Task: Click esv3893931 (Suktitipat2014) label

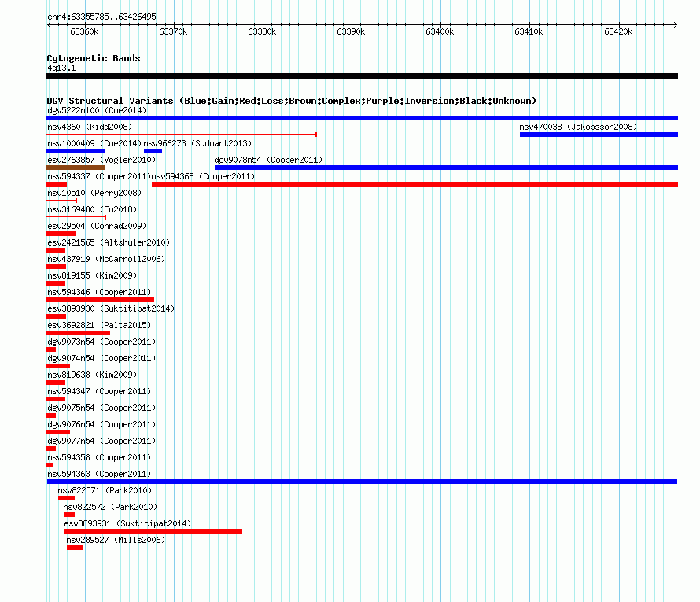Action: pos(127,523)
